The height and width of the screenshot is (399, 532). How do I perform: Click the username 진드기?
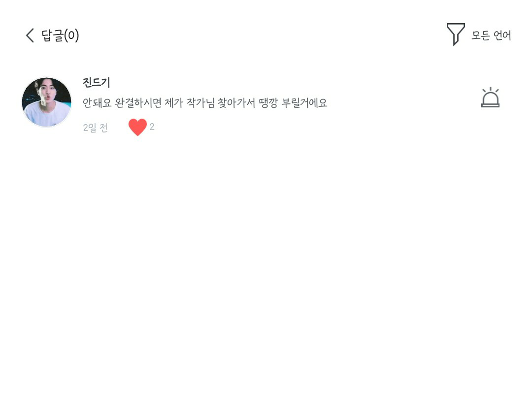click(97, 83)
